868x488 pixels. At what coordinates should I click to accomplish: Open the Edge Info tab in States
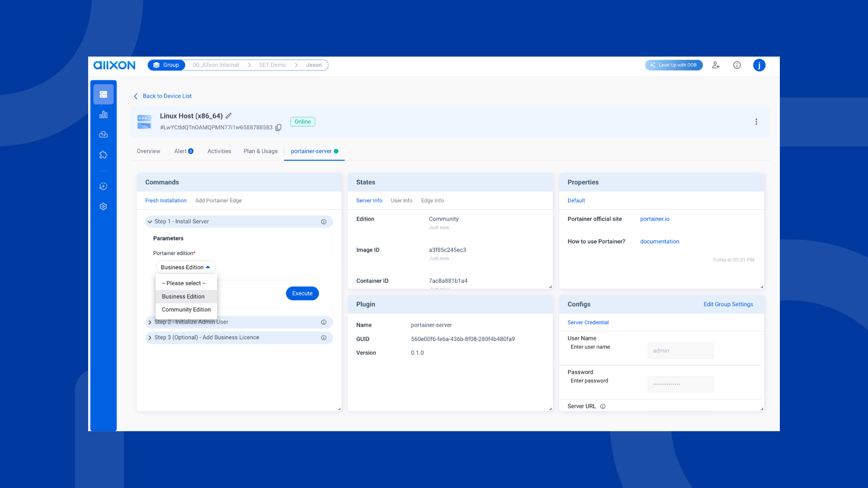(x=432, y=200)
